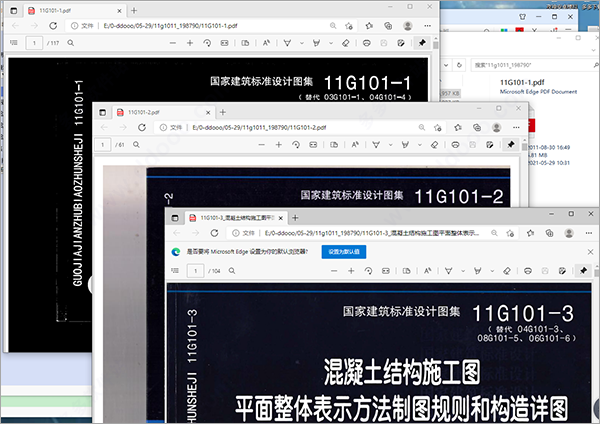Open draw tool options dropdown in 11G101-1.pdf

coord(302,43)
